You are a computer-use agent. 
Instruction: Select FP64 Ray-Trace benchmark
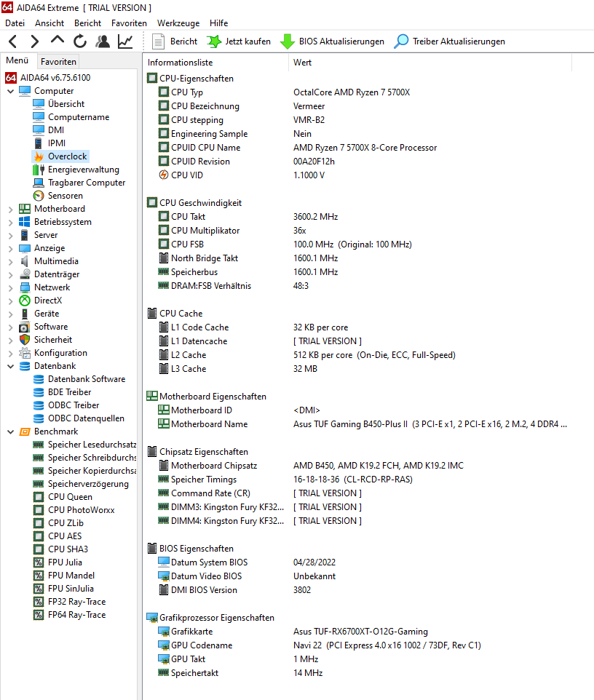coord(77,615)
